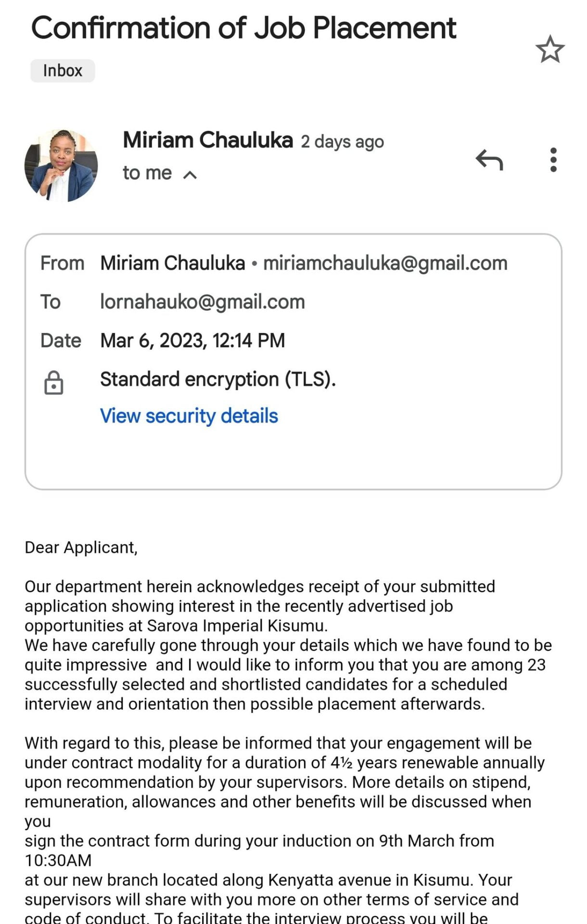Tap the "to me" recipient summary

pyautogui.click(x=147, y=173)
